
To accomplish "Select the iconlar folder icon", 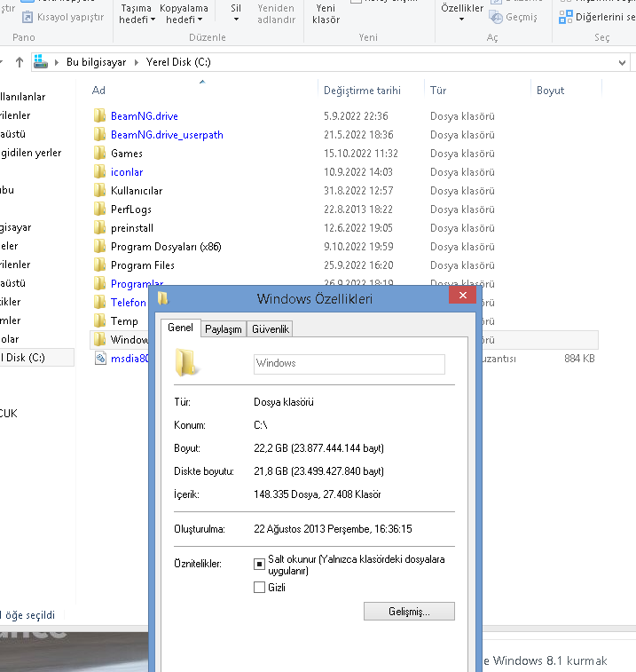I will point(99,172).
